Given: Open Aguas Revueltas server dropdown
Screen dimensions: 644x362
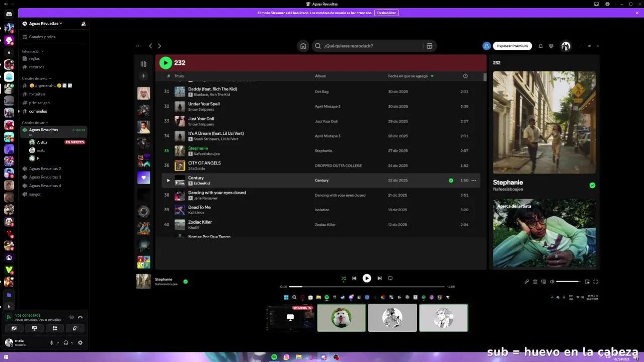Looking at the screenshot, I should point(46,24).
